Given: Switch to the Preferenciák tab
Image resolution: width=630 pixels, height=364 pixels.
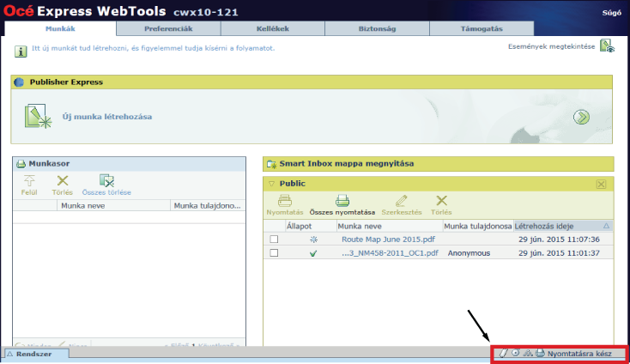Looking at the screenshot, I should click(x=168, y=28).
